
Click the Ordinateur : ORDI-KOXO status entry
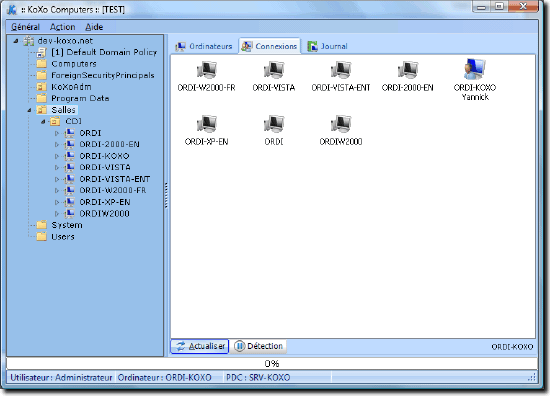coord(165,378)
